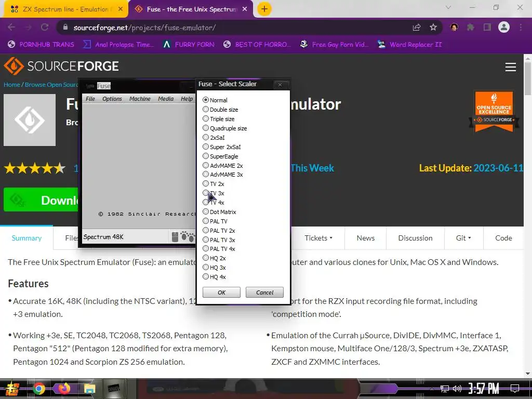Open the Discussion tab
Image resolution: width=532 pixels, height=399 pixels.
[415, 238]
